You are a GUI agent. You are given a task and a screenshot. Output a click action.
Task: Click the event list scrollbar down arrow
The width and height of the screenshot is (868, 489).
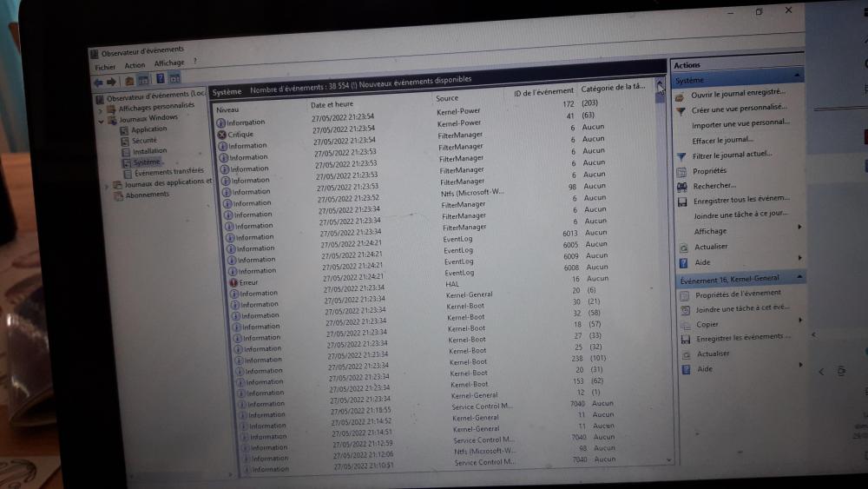668,460
